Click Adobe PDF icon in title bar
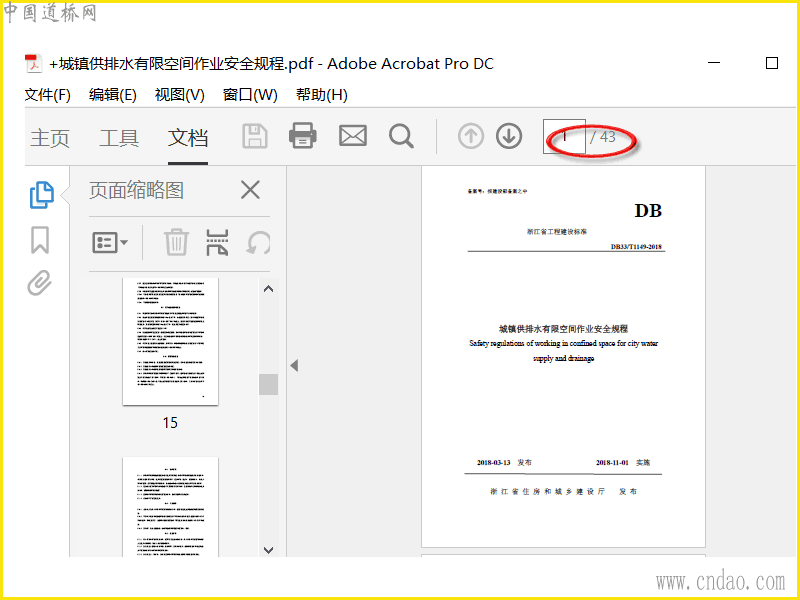The width and height of the screenshot is (800, 600). (33, 64)
